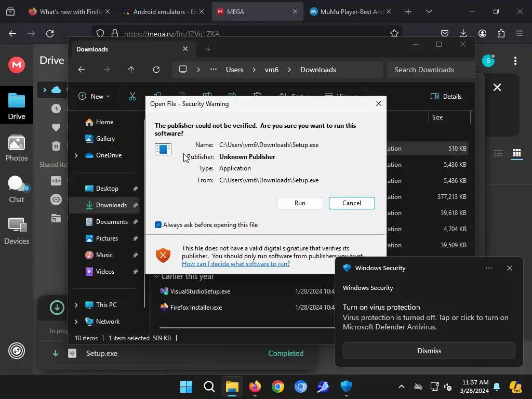532x399 pixels.
Task: Toggle the Details pane in File Explorer
Action: click(x=446, y=96)
